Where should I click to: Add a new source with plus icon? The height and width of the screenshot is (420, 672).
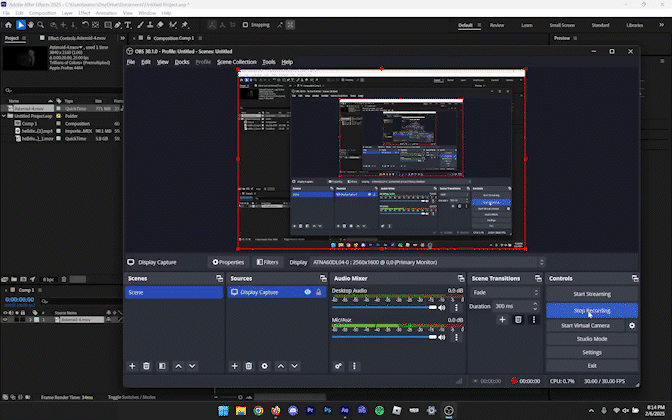point(234,366)
